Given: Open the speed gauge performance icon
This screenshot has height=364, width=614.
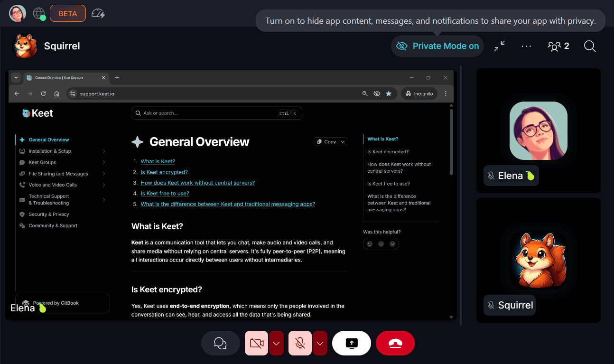Looking at the screenshot, I should pos(98,13).
